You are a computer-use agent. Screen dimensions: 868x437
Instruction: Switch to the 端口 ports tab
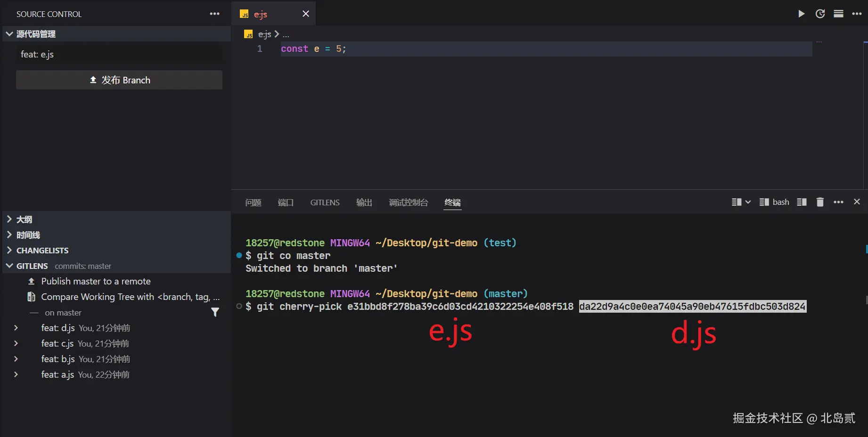click(x=286, y=202)
